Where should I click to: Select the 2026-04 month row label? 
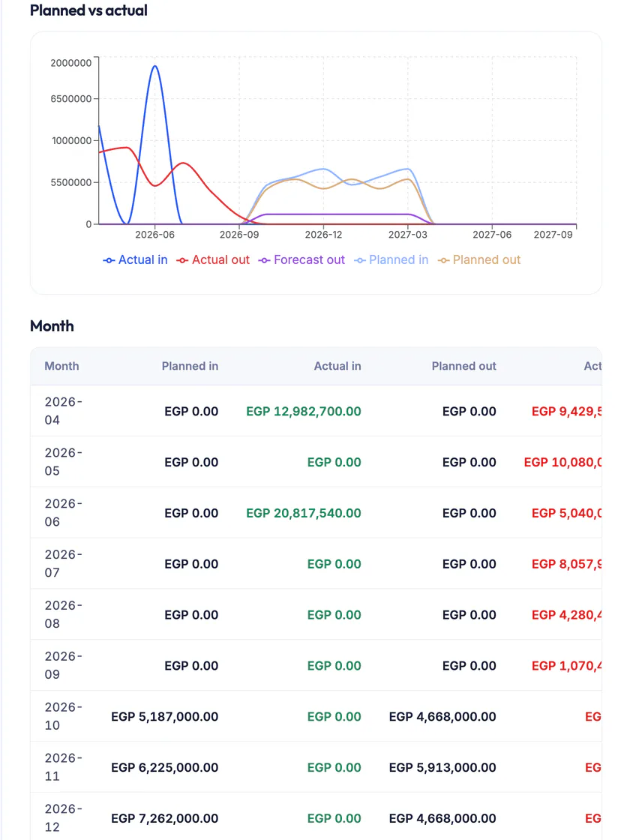click(x=63, y=411)
